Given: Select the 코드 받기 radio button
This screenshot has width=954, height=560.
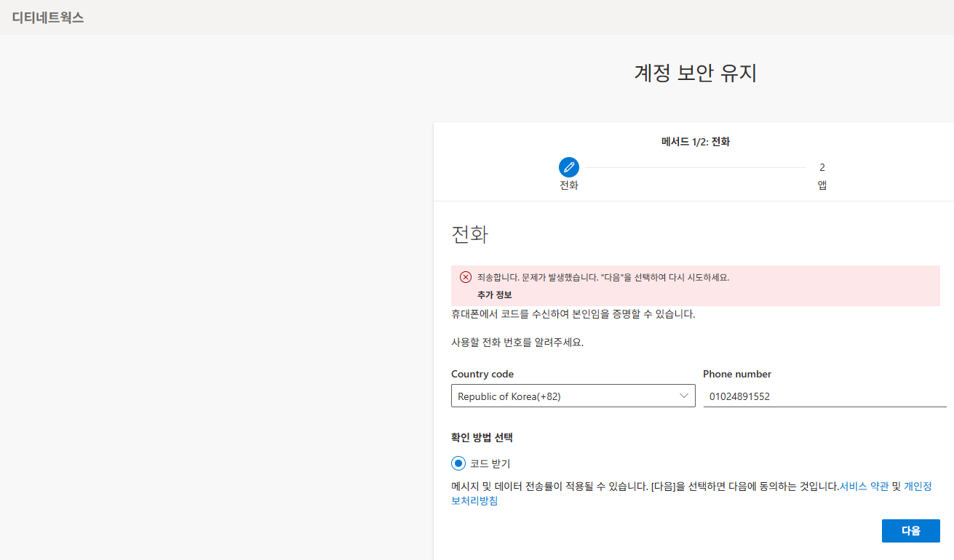Looking at the screenshot, I should coord(458,463).
